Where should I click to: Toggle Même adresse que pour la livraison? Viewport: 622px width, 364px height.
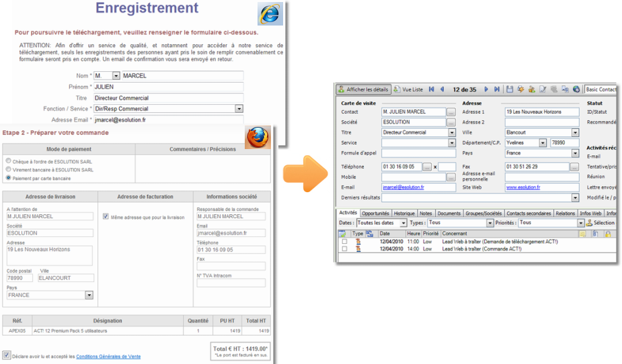tap(106, 217)
